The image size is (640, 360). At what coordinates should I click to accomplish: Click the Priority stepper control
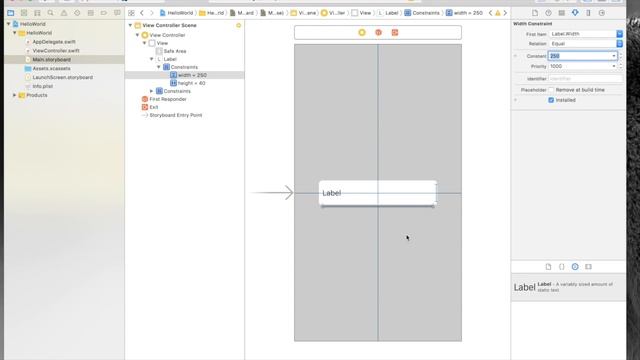point(621,66)
